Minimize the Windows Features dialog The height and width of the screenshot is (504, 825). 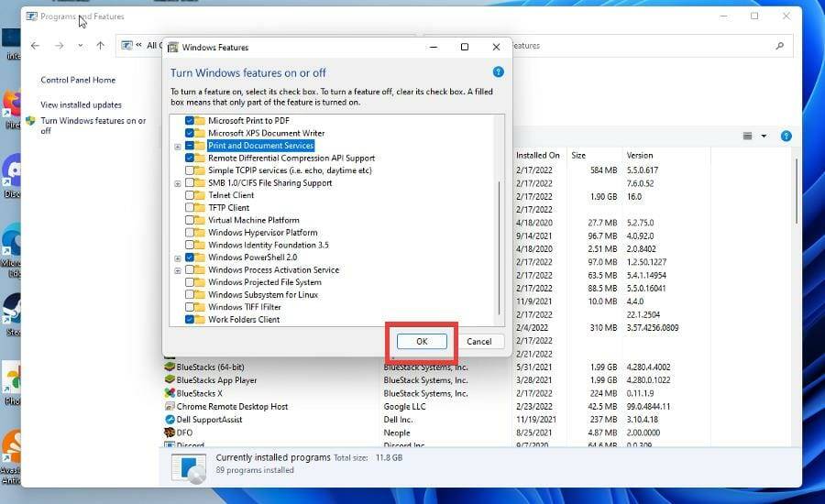pyautogui.click(x=434, y=47)
